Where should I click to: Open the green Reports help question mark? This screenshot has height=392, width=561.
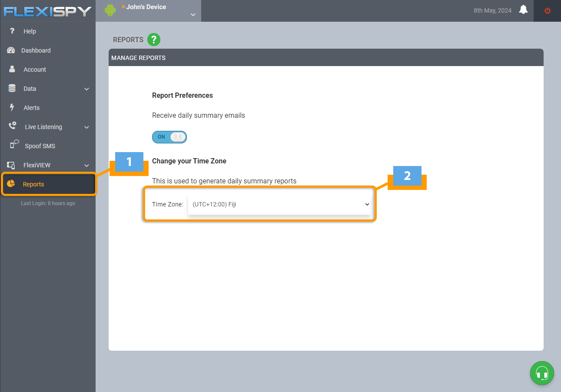click(154, 40)
